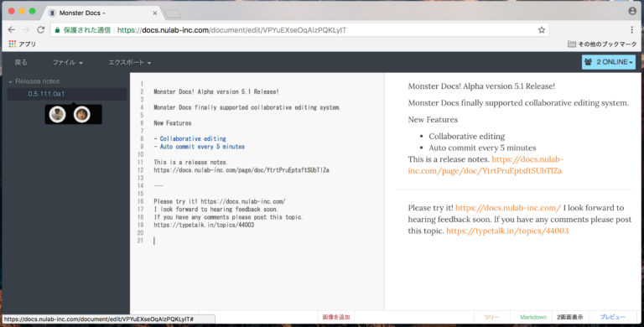Click preview text 'Monster Docs! Alpha version 5.1 Release!'
The image size is (644, 327).
point(481,86)
